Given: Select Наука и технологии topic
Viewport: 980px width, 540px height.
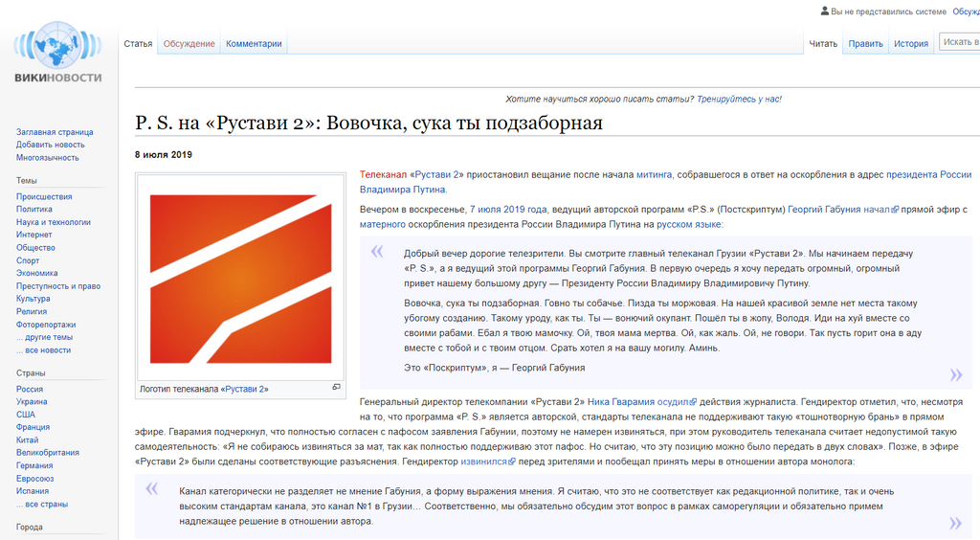Looking at the screenshot, I should 54,222.
